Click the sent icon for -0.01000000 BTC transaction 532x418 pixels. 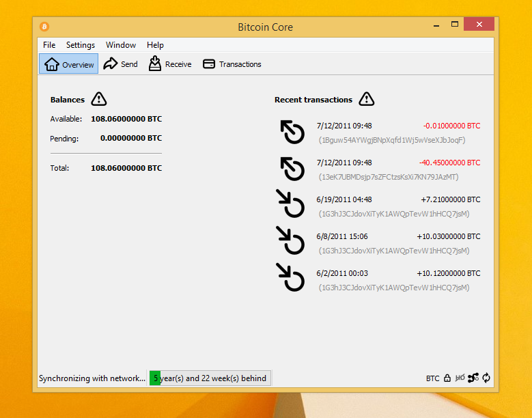click(292, 132)
